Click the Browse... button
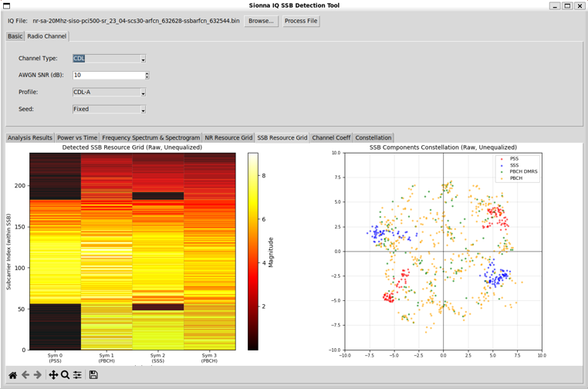Screen dimensions: 588x389 (x=261, y=21)
